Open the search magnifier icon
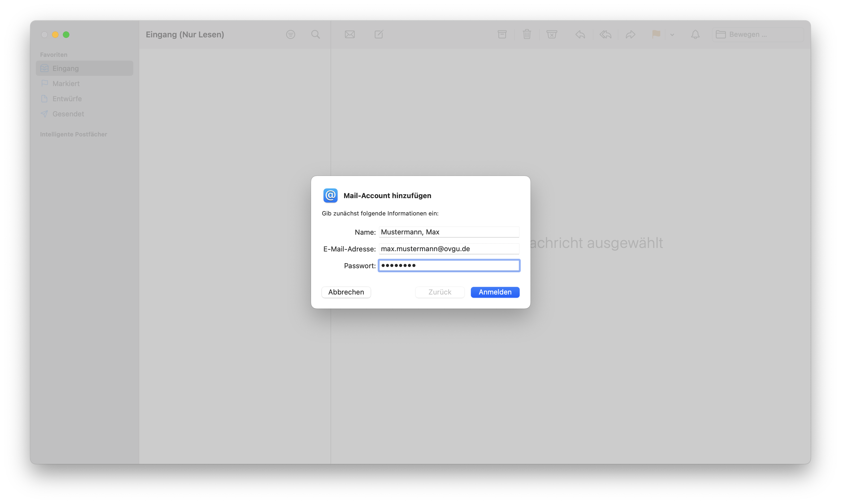 (x=315, y=34)
